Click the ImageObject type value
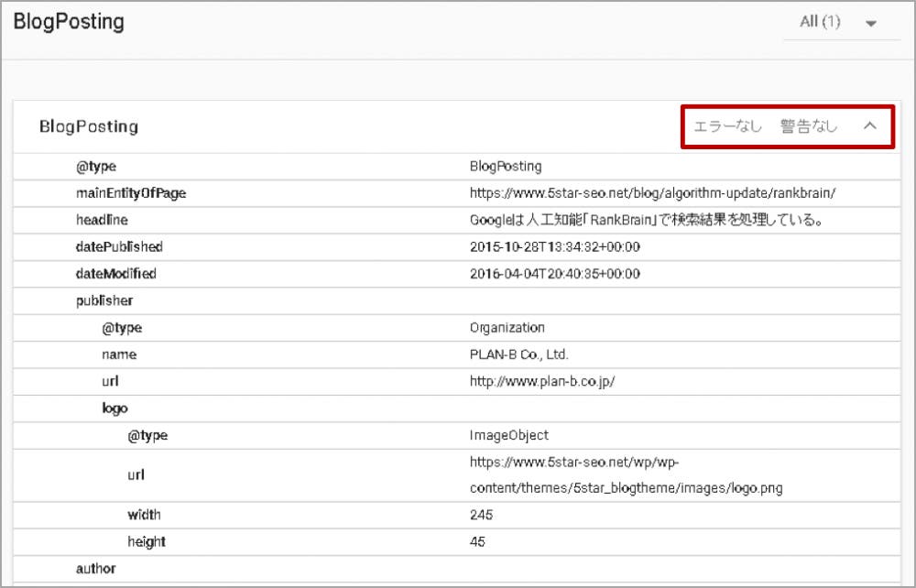Viewport: 916px width, 588px height. [x=508, y=435]
